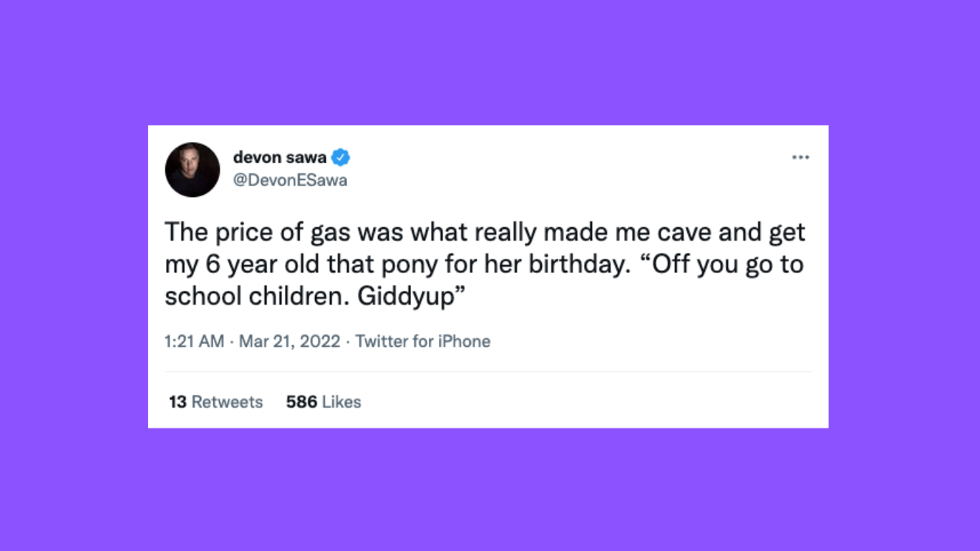This screenshot has width=980, height=551.
Task: Click the 1:21 AM time label
Action: pyautogui.click(x=193, y=341)
